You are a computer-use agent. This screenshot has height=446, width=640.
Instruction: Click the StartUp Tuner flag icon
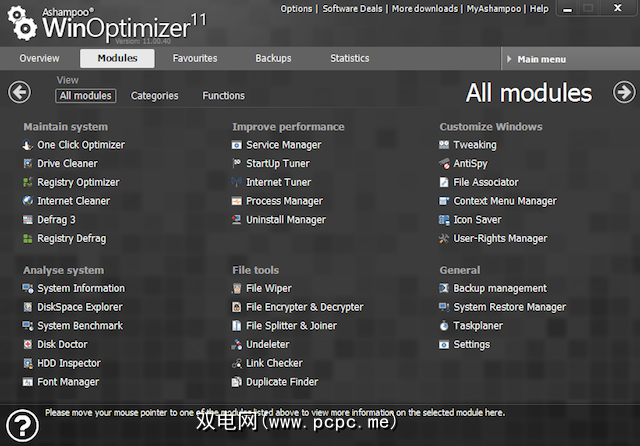tap(236, 164)
